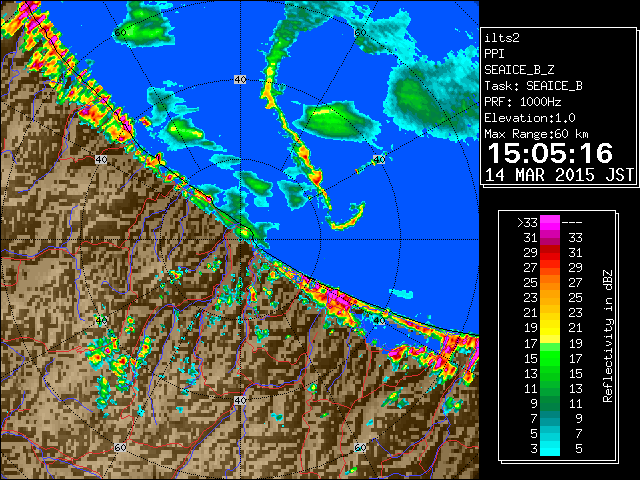
Task: Click the 60 km ring label at lower left
Action: point(120,447)
